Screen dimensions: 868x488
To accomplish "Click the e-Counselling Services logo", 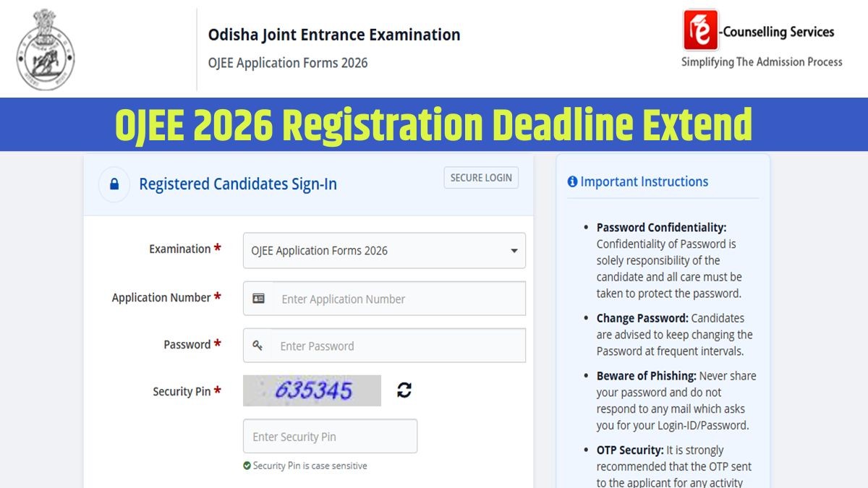I will [699, 30].
